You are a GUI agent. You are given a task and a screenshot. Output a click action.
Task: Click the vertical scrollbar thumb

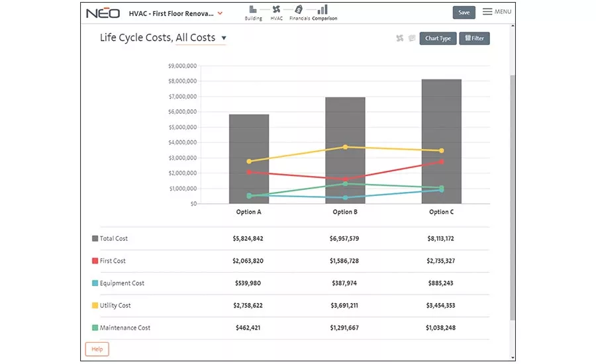pyautogui.click(x=513, y=198)
